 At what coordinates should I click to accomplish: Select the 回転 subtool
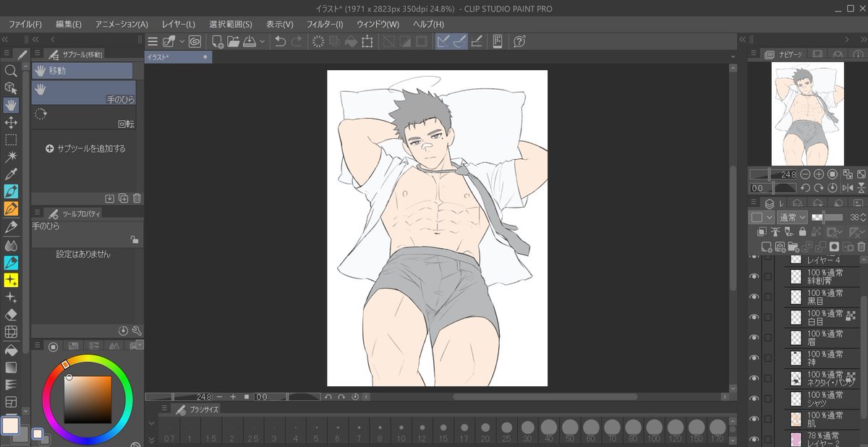[x=83, y=117]
